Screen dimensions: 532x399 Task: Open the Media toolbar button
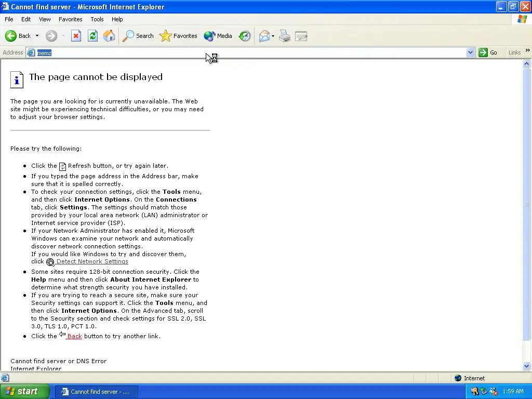point(218,36)
